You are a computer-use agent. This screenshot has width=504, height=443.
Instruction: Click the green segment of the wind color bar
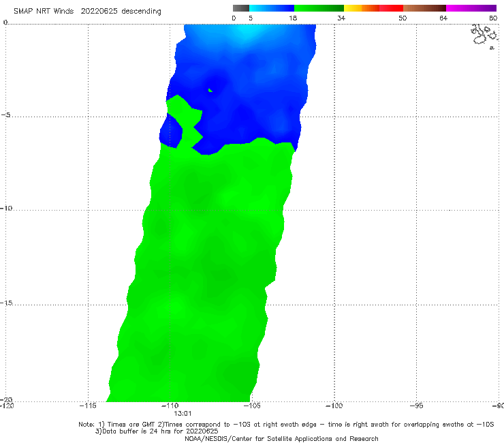click(319, 8)
